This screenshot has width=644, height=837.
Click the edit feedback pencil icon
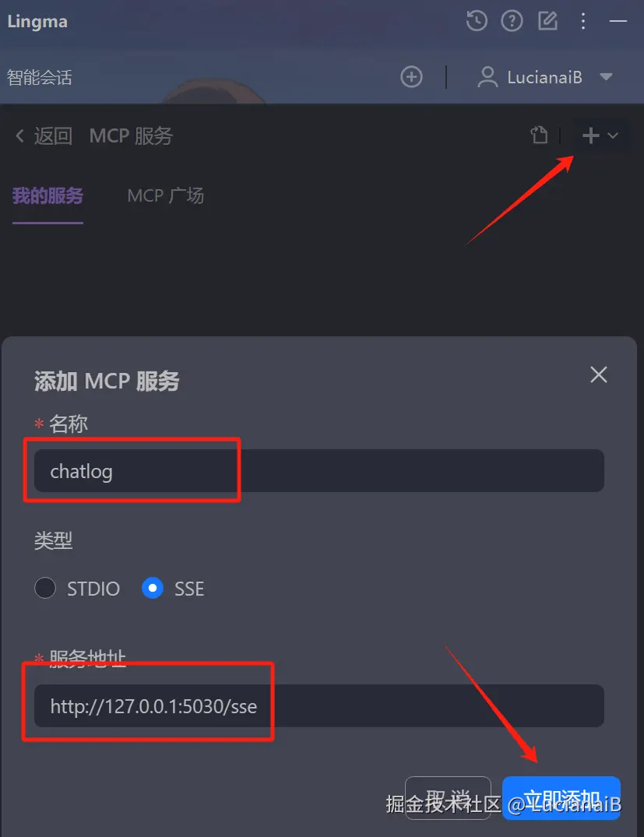click(547, 21)
